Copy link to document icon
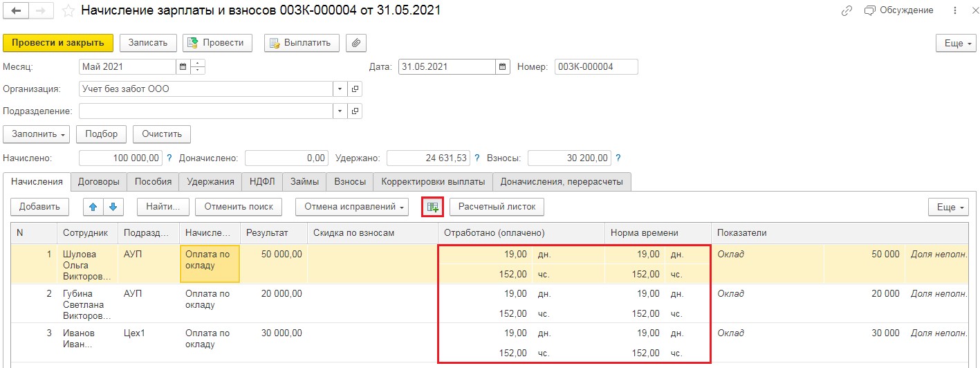This screenshot has height=368, width=980. [x=847, y=11]
